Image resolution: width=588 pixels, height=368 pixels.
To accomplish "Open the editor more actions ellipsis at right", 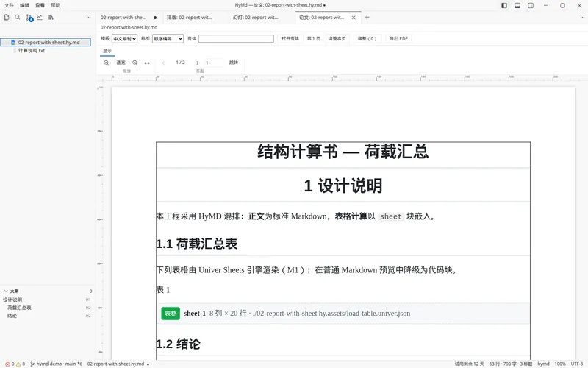I will (x=581, y=17).
